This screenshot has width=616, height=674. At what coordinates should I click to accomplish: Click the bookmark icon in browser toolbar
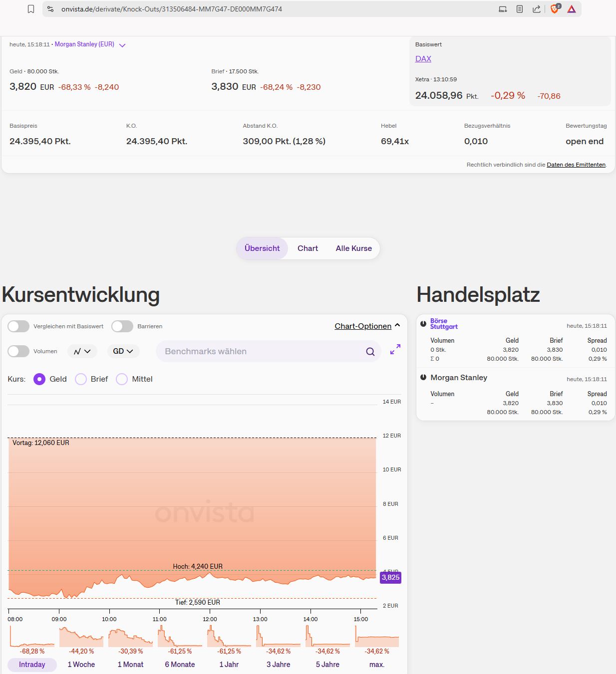click(31, 9)
